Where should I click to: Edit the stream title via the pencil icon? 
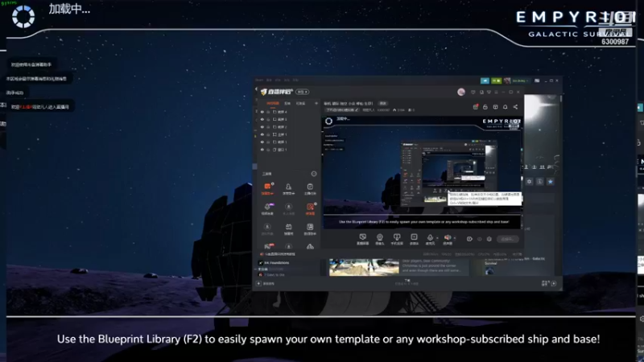pyautogui.click(x=357, y=110)
